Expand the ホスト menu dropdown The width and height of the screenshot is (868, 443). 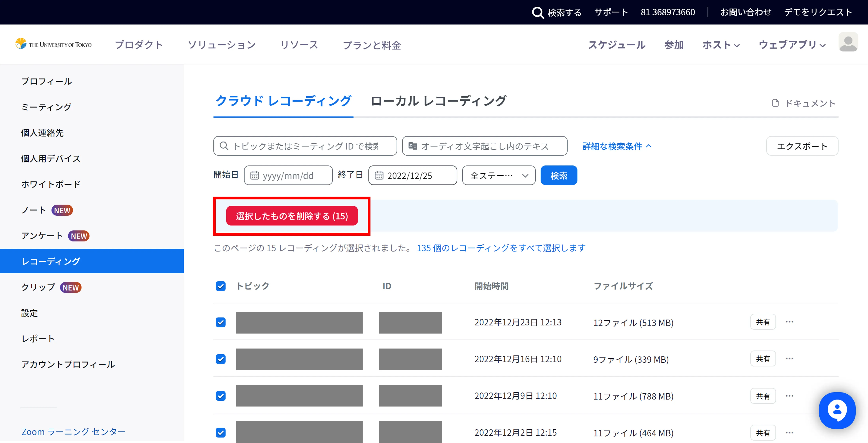[721, 45]
